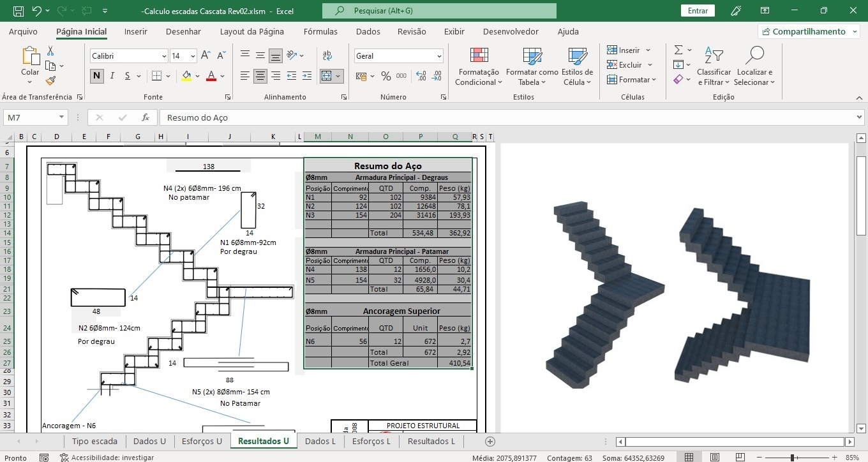Increase the font size
The height and width of the screenshot is (462, 868).
206,56
